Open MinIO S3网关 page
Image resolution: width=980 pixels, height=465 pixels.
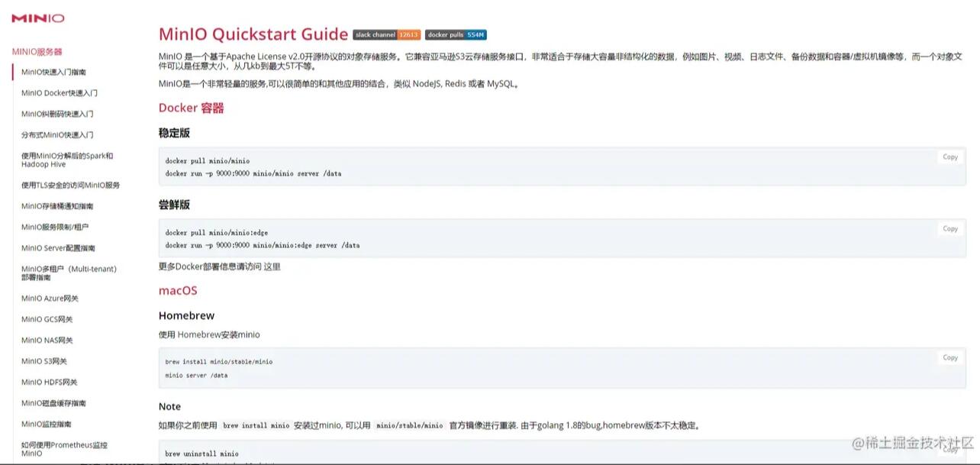coord(44,361)
